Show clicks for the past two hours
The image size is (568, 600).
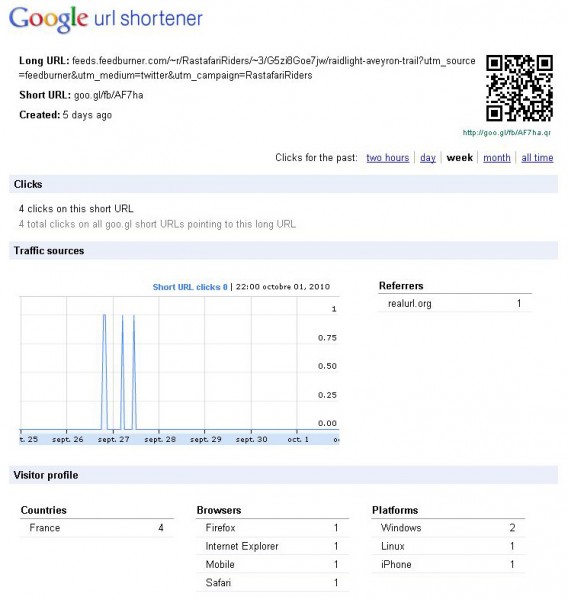387,158
